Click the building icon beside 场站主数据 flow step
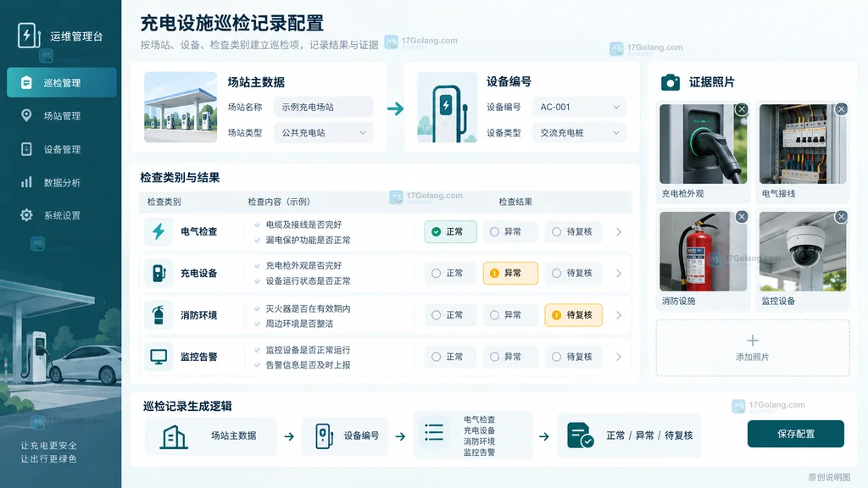The image size is (868, 488). tap(173, 436)
